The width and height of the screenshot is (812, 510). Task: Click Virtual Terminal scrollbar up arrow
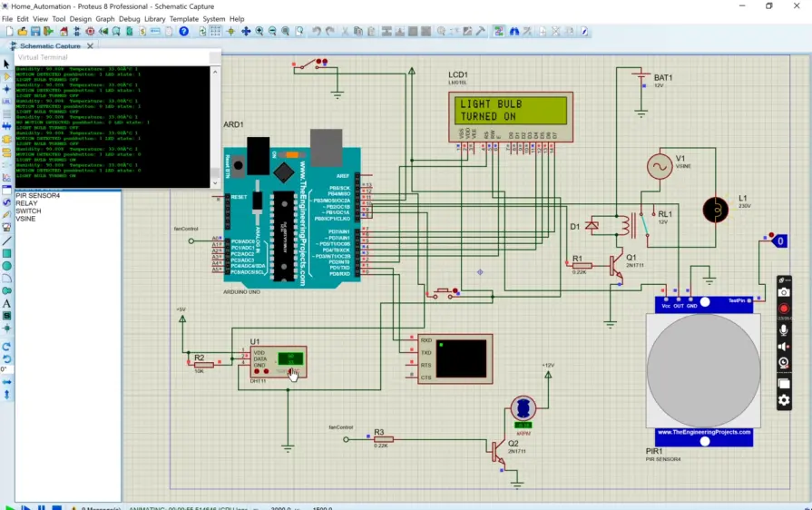pyautogui.click(x=215, y=72)
